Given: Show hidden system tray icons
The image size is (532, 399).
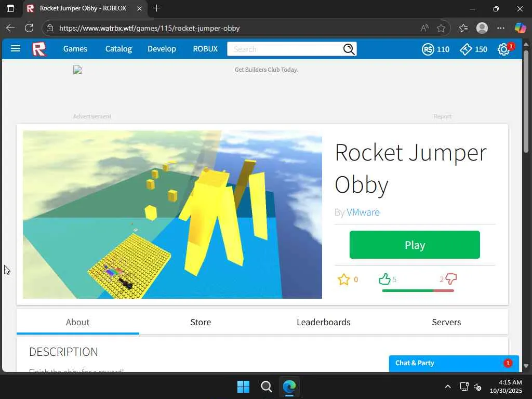Looking at the screenshot, I should 448,387.
